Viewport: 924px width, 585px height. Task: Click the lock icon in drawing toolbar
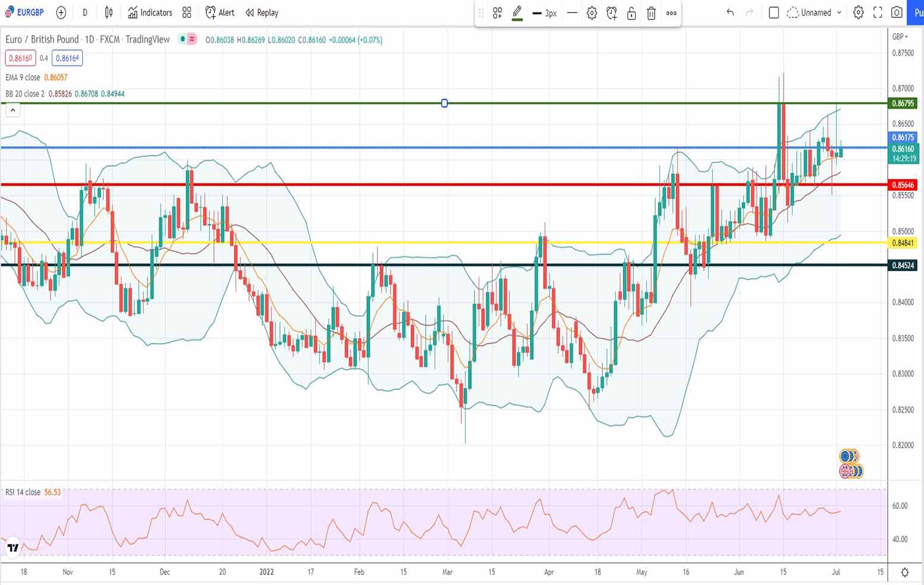click(631, 13)
